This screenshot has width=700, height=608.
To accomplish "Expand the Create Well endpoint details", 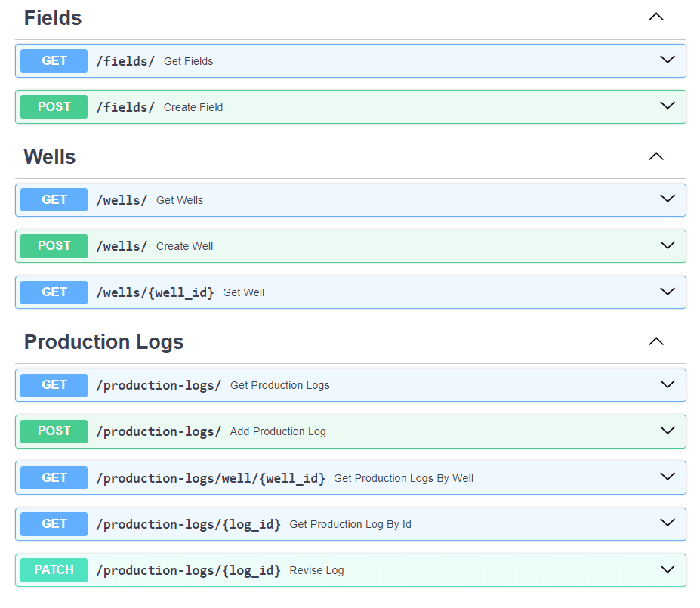I will tap(667, 245).
